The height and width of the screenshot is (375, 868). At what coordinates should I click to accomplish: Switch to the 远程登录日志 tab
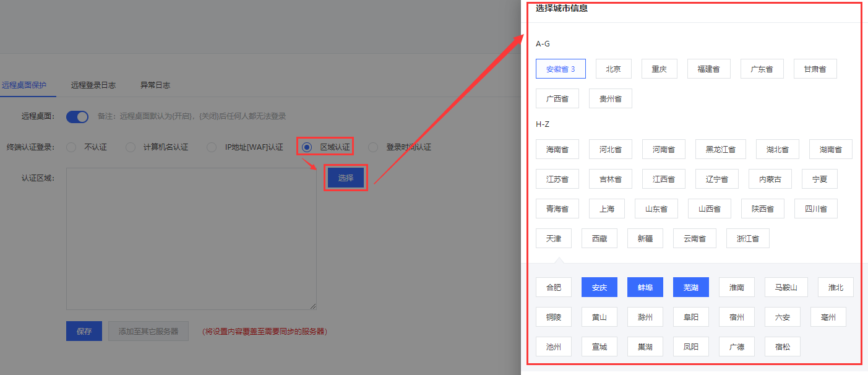[93, 85]
